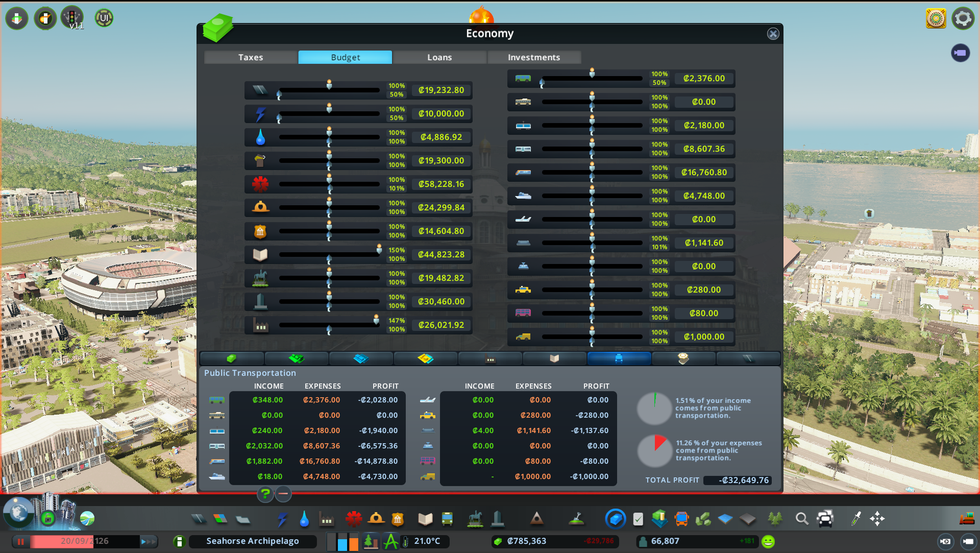Toggle the UI visibility button
This screenshot has height=553, width=980.
tap(104, 18)
